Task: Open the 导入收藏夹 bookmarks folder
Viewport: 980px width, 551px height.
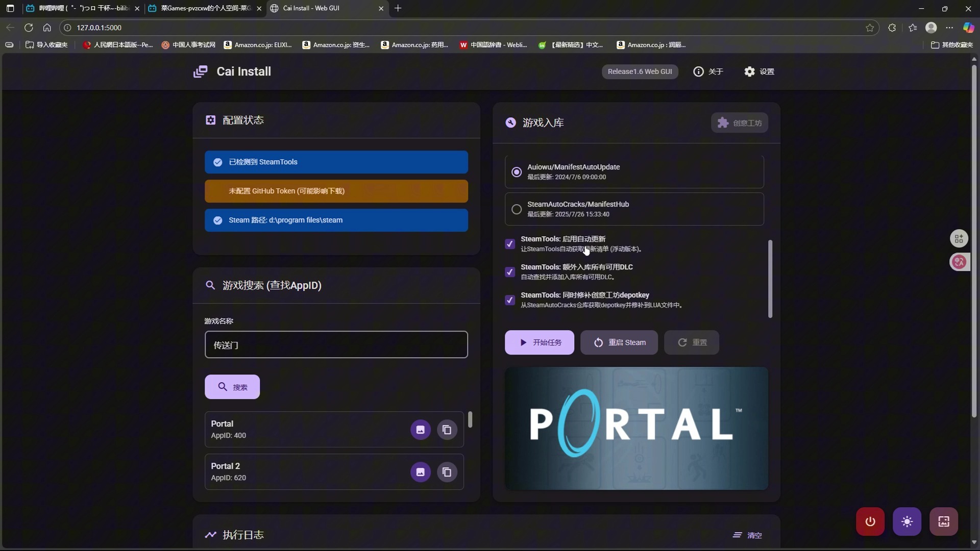Action: [46, 45]
